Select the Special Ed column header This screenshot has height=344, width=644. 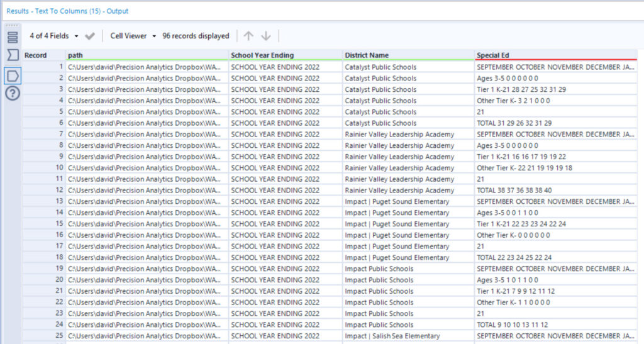(556, 55)
